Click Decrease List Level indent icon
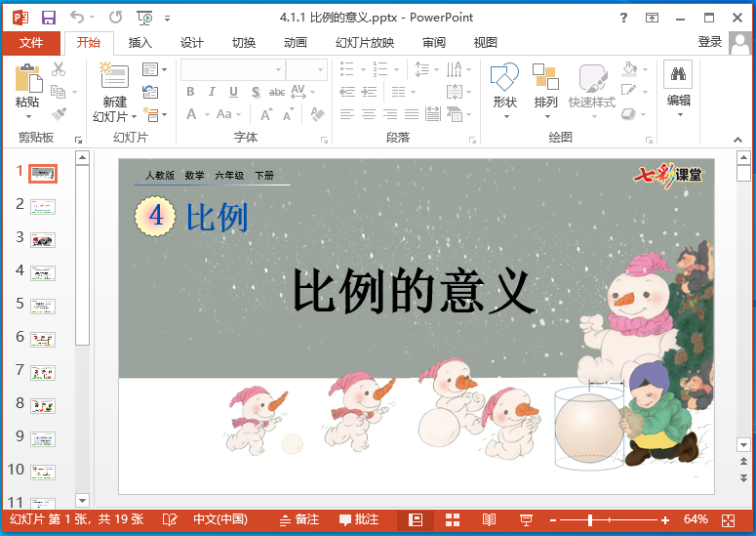The width and height of the screenshot is (756, 536). pyautogui.click(x=347, y=92)
